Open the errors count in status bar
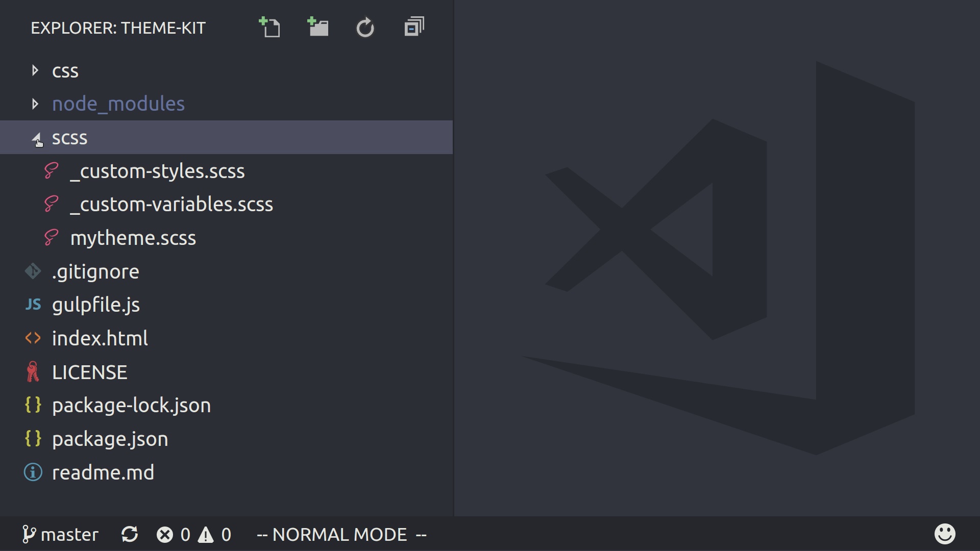 174,534
